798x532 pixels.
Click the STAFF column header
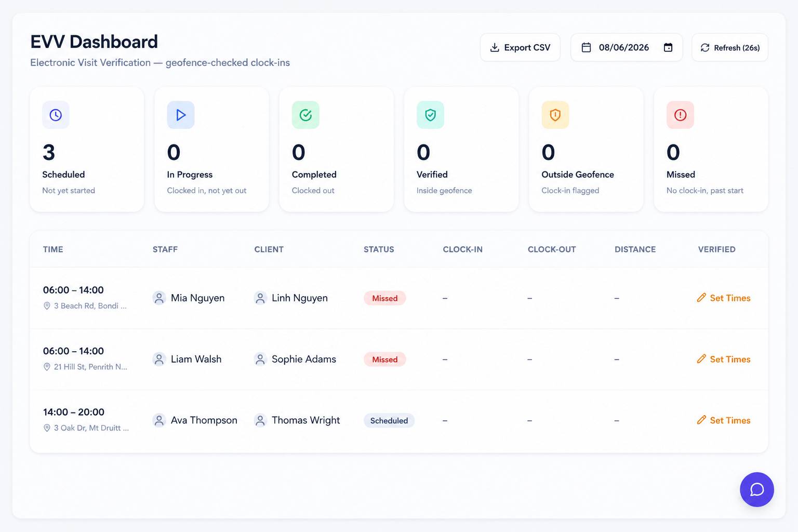click(x=165, y=249)
